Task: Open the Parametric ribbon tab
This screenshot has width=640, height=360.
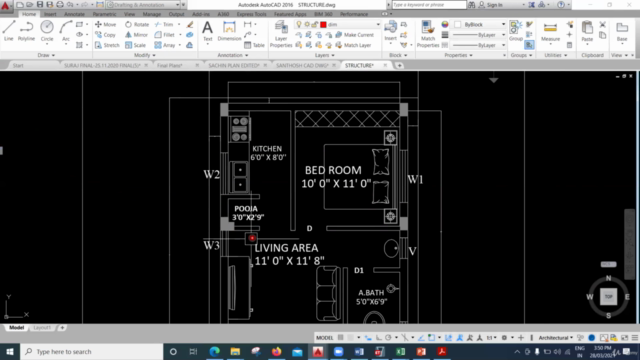Action: (104, 14)
